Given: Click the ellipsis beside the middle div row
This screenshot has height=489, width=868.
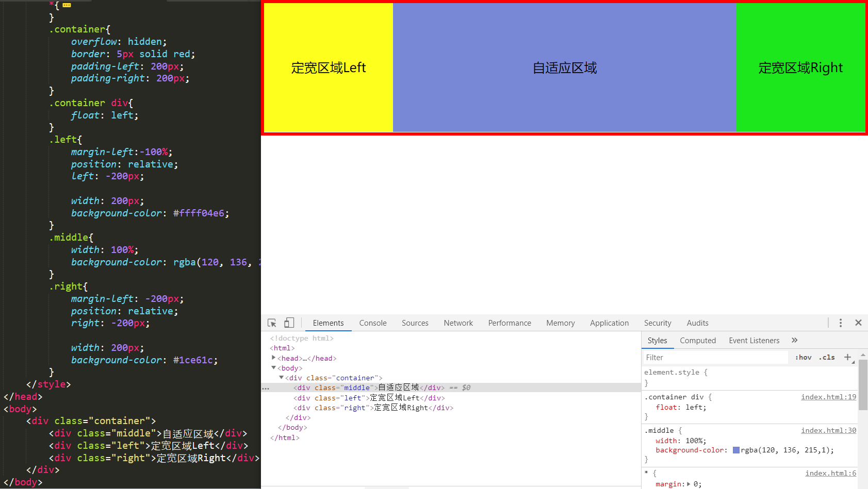Looking at the screenshot, I should [266, 389].
